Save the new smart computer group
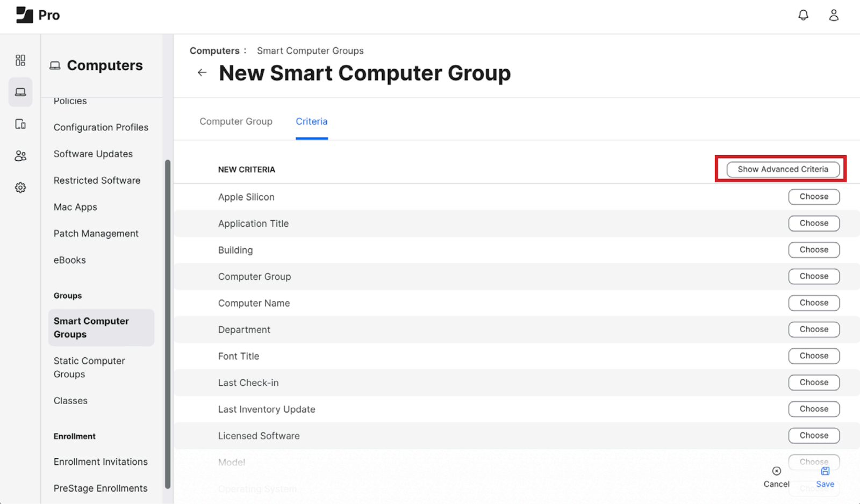 pos(825,477)
